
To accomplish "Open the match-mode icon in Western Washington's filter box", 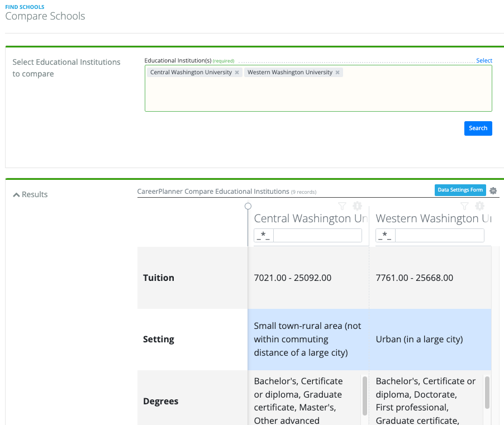I will pos(385,235).
